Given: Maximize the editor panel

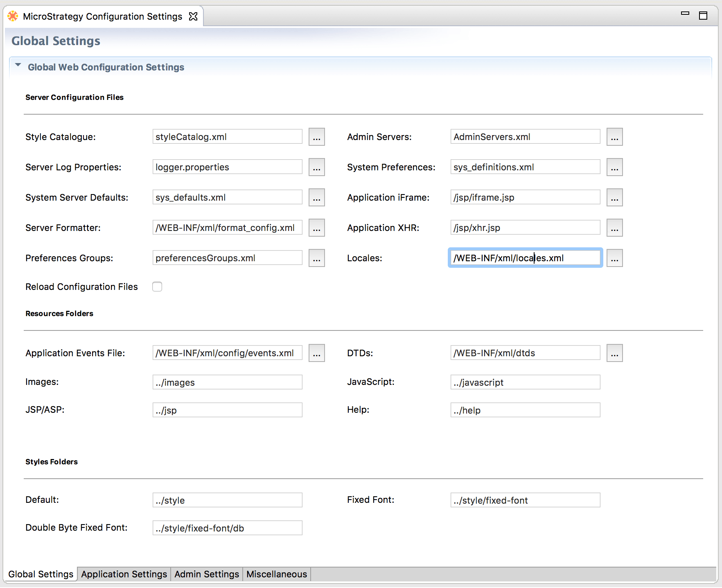Looking at the screenshot, I should [703, 16].
